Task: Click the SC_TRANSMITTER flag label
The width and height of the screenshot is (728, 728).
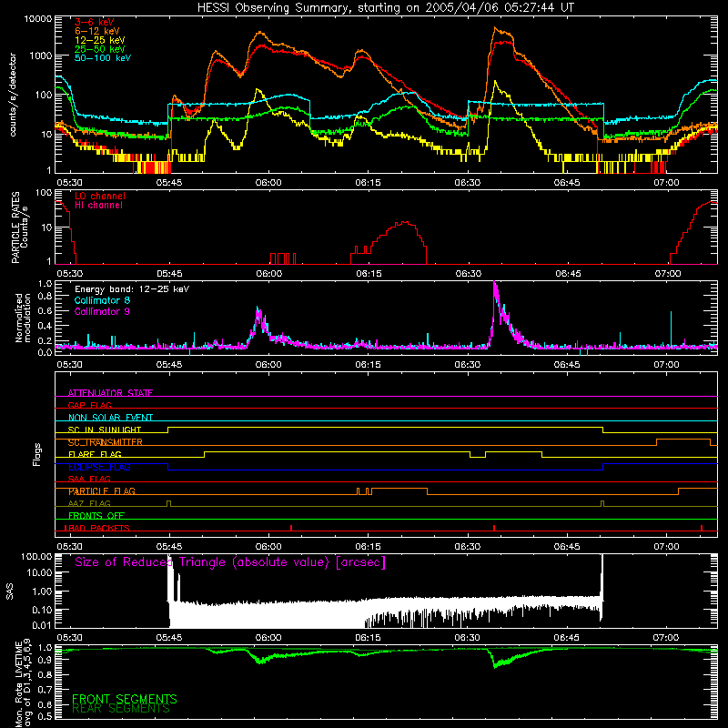Action: point(106,442)
